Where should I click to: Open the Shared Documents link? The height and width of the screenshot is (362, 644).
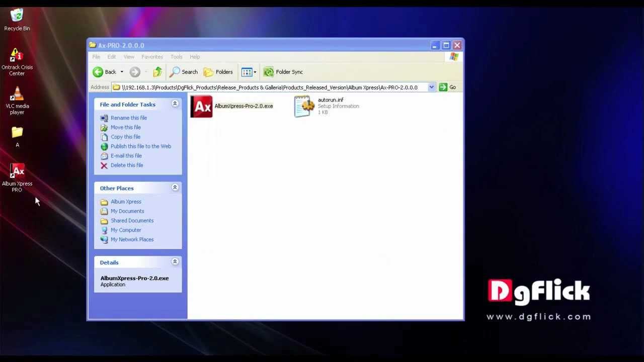coord(132,221)
